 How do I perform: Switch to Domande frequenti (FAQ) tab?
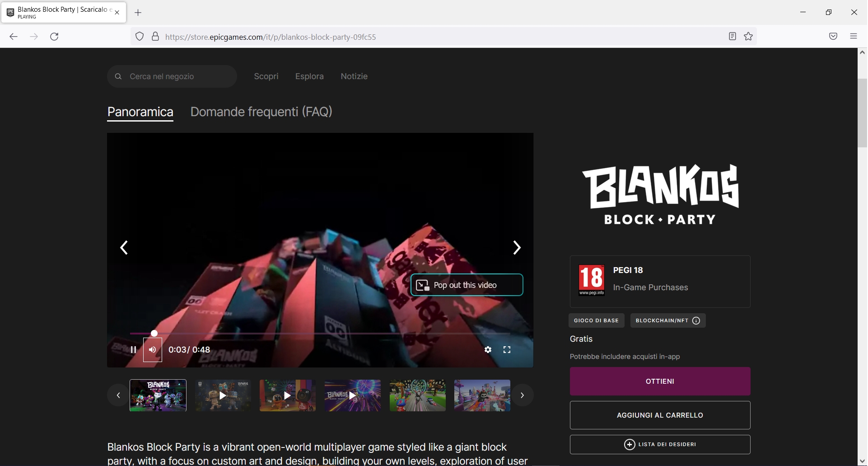click(x=261, y=112)
